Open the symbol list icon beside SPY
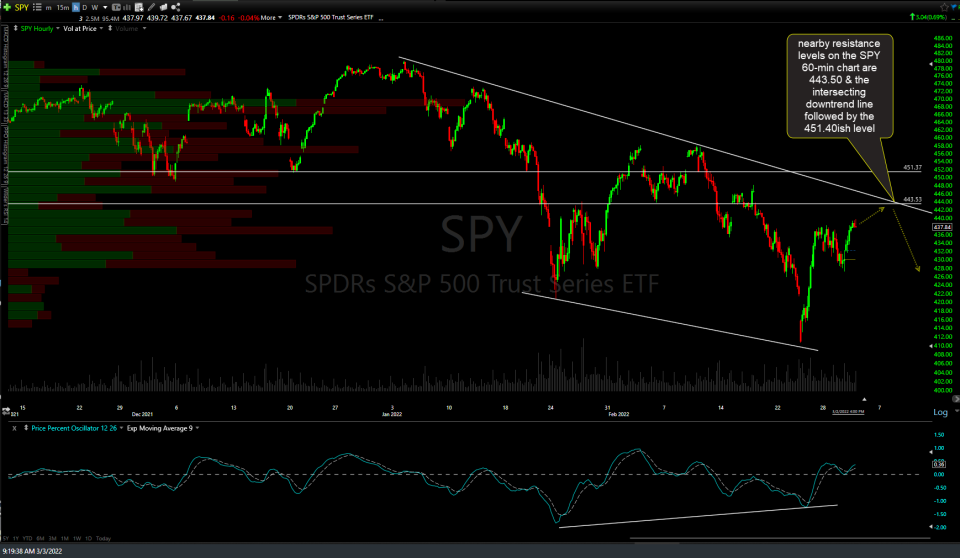Image resolution: width=960 pixels, height=558 pixels. [37, 7]
